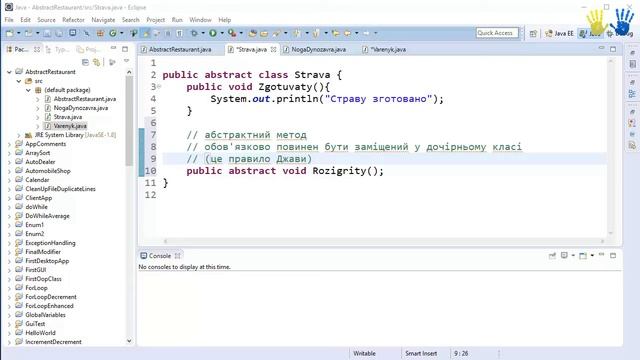Open the File menu

9,20
